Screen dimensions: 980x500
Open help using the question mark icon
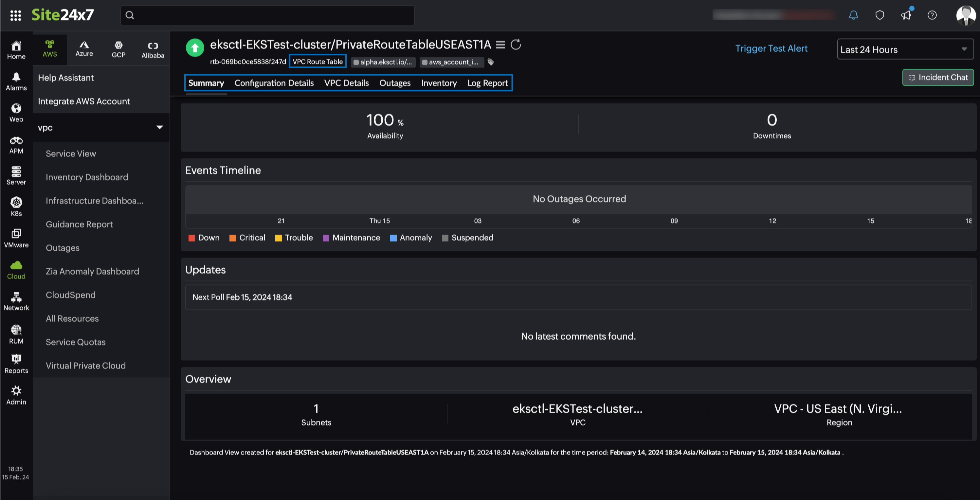[x=932, y=15]
